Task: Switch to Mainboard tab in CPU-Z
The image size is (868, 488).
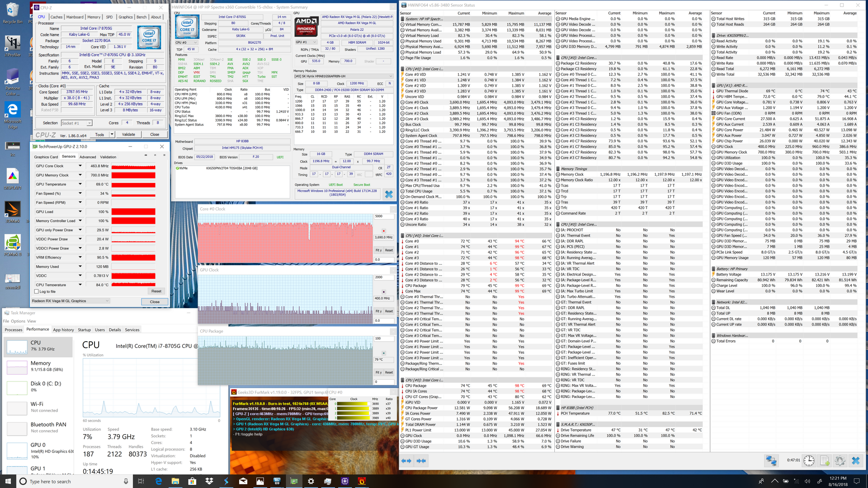Action: click(x=75, y=17)
